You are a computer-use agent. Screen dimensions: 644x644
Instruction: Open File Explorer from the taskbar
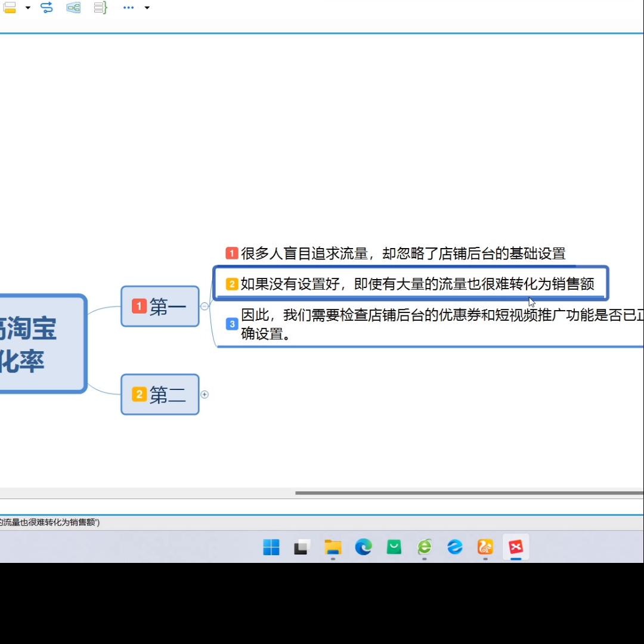[333, 547]
